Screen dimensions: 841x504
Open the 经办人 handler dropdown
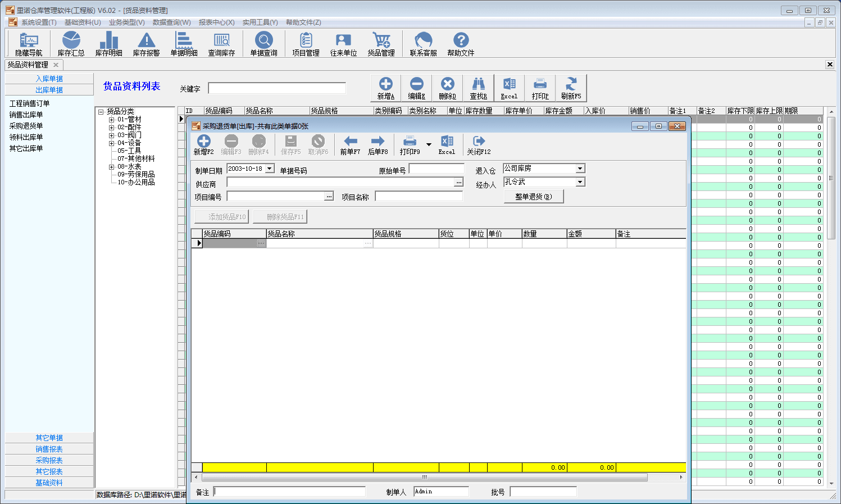(x=580, y=182)
